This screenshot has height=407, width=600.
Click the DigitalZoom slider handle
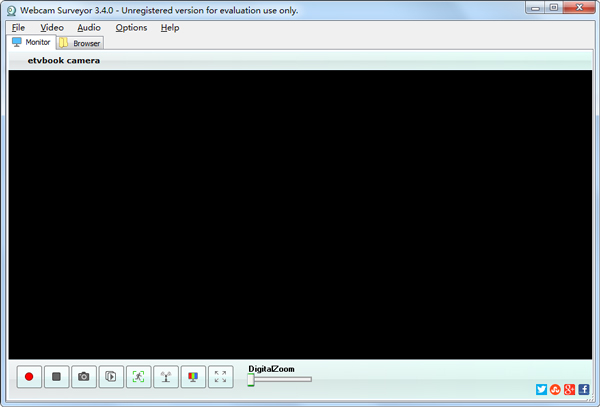[x=251, y=380]
